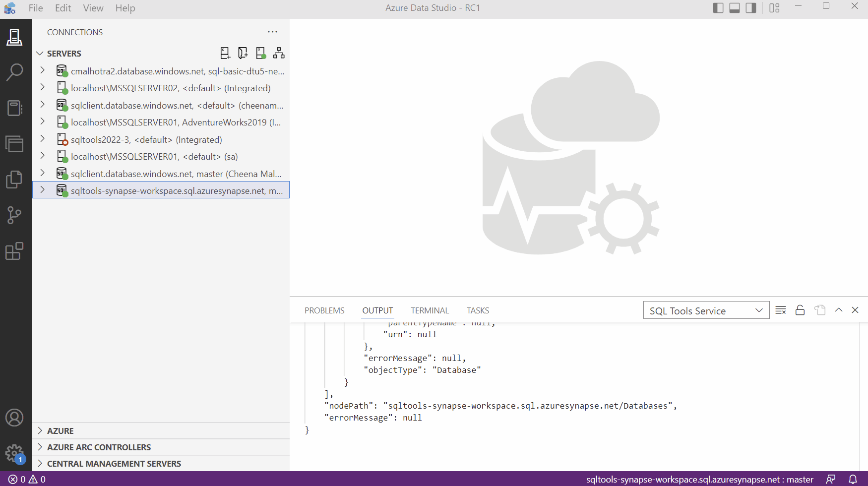Create a new server group
This screenshot has height=486, width=868.
coord(243,53)
